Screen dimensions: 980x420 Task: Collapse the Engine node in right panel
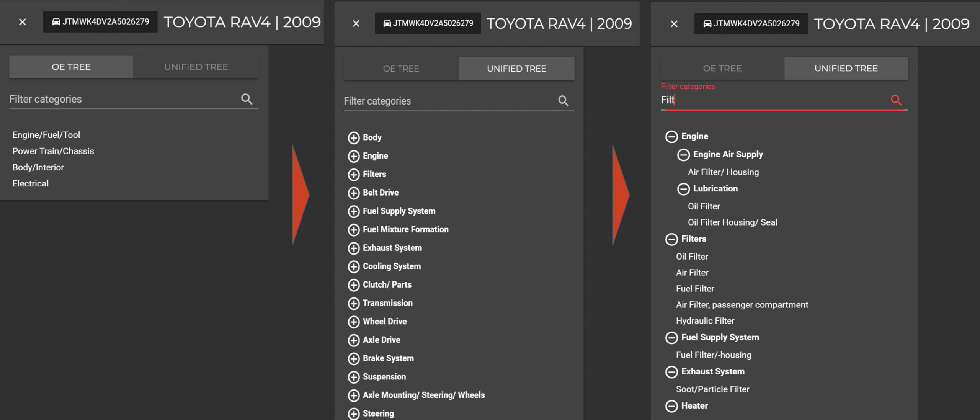pyautogui.click(x=671, y=136)
